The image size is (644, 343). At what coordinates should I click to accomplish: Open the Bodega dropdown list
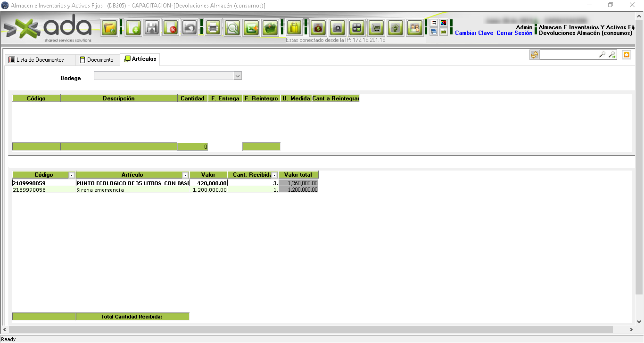[238, 76]
